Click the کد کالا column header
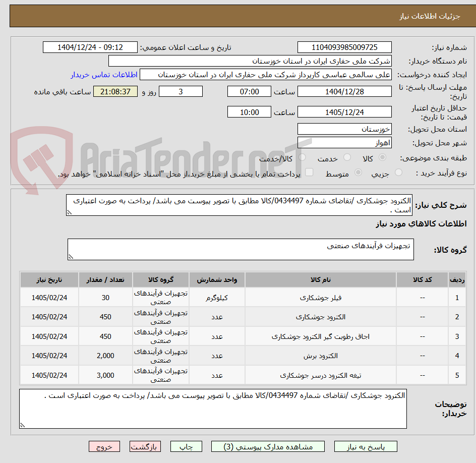 coord(422,279)
